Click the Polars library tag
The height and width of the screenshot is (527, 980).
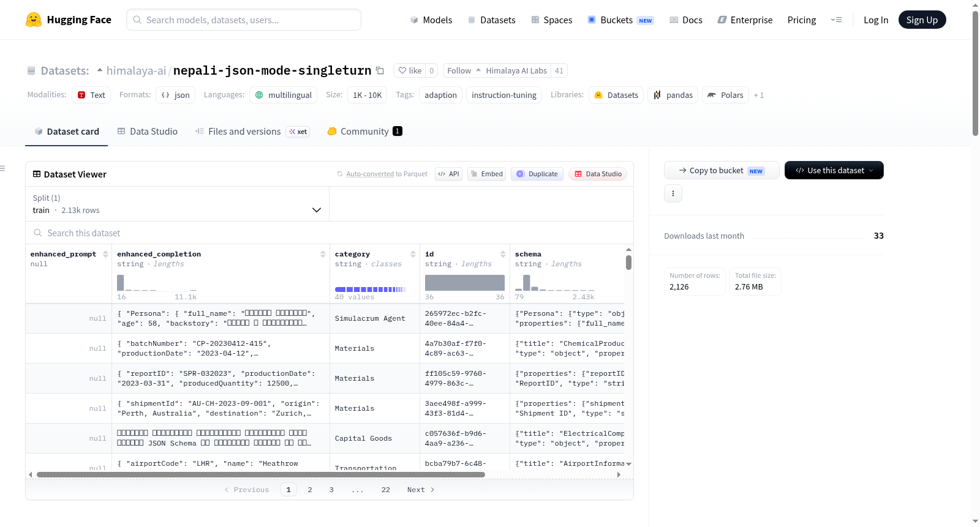pyautogui.click(x=725, y=95)
